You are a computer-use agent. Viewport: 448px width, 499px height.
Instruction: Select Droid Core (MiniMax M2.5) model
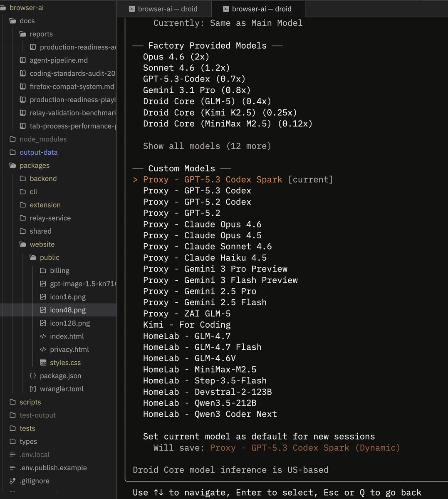coord(228,124)
